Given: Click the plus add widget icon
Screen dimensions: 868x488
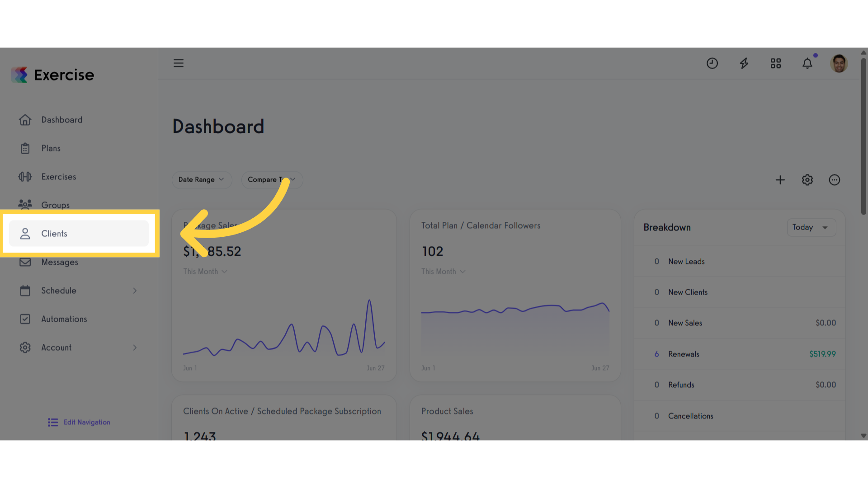Looking at the screenshot, I should [x=780, y=180].
